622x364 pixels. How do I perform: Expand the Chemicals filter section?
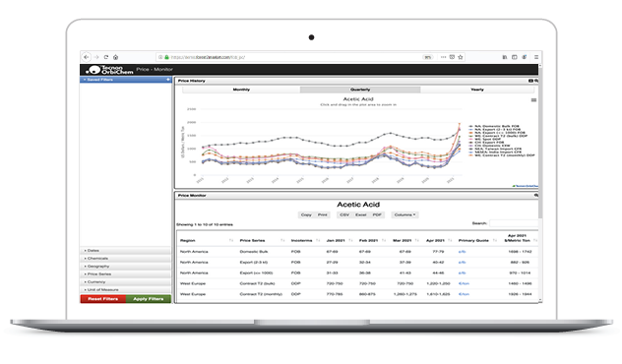tap(125, 259)
